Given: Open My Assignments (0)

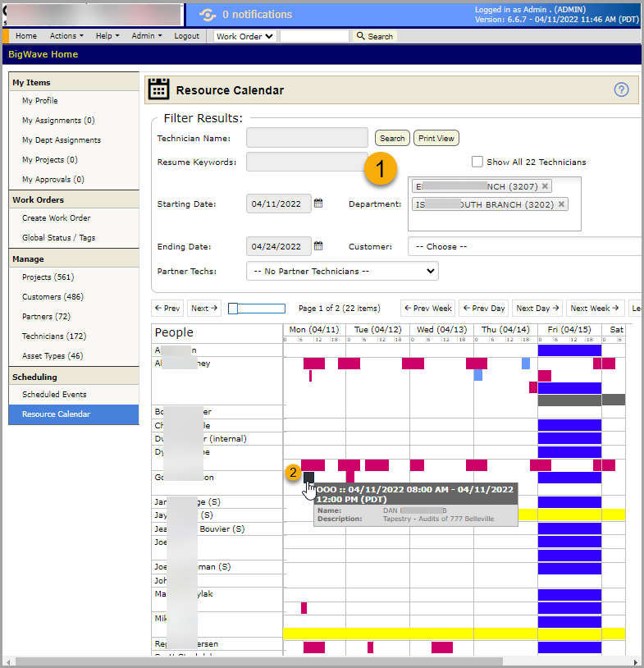Looking at the screenshot, I should click(x=58, y=120).
